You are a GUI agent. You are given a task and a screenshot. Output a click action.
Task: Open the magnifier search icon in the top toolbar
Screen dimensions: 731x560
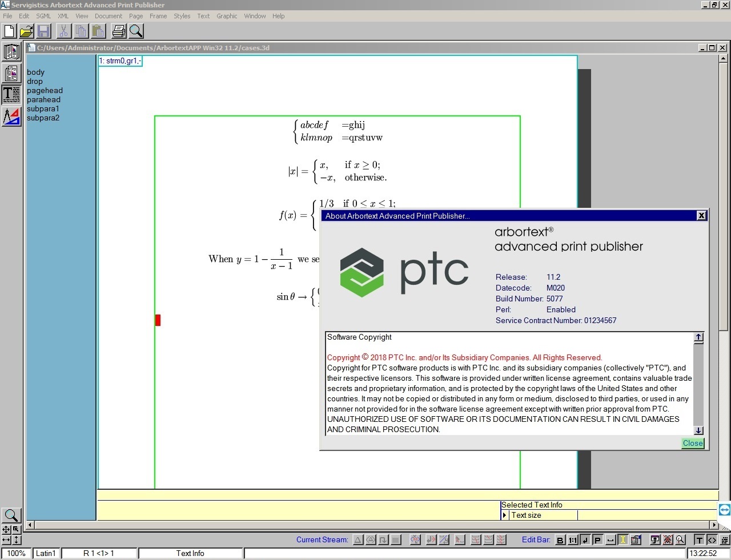coord(136,31)
